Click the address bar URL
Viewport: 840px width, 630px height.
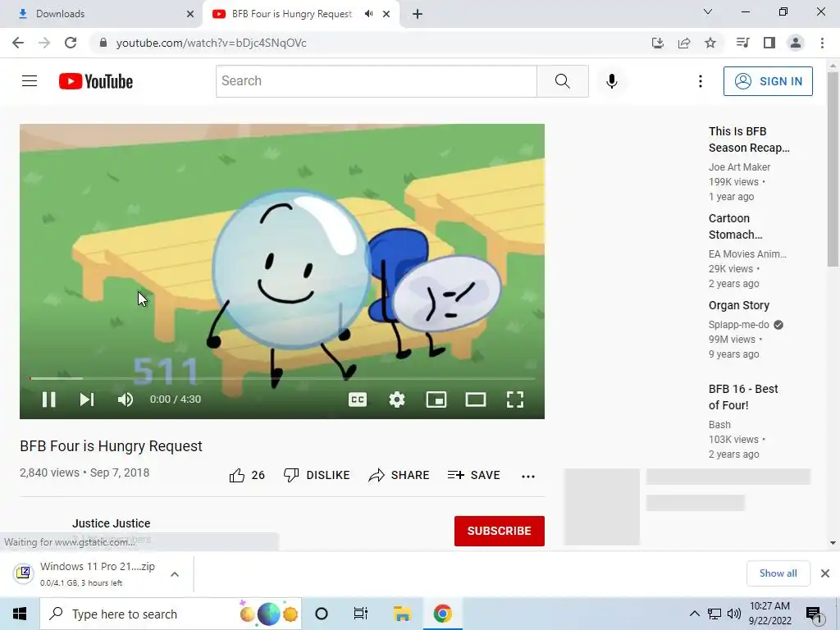(211, 43)
